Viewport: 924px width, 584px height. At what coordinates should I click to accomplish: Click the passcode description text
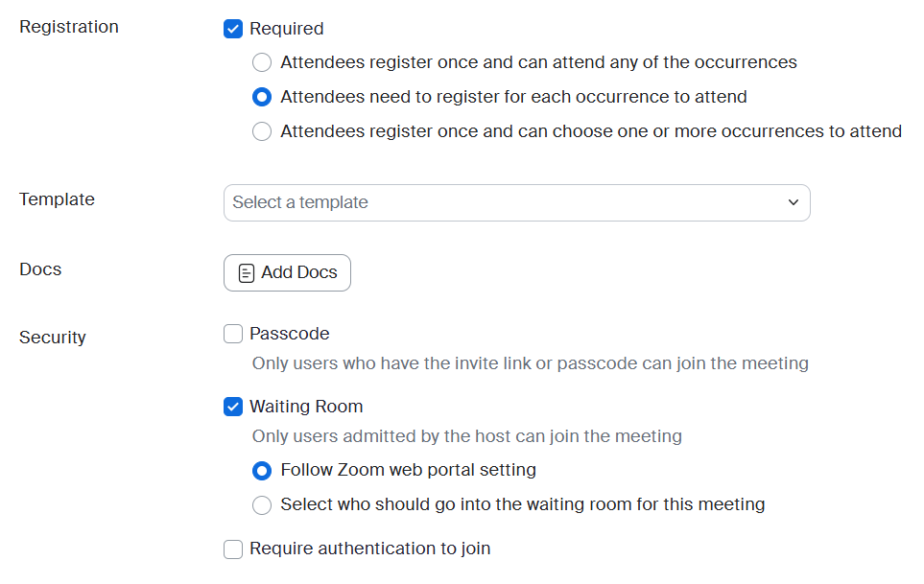pyautogui.click(x=530, y=363)
